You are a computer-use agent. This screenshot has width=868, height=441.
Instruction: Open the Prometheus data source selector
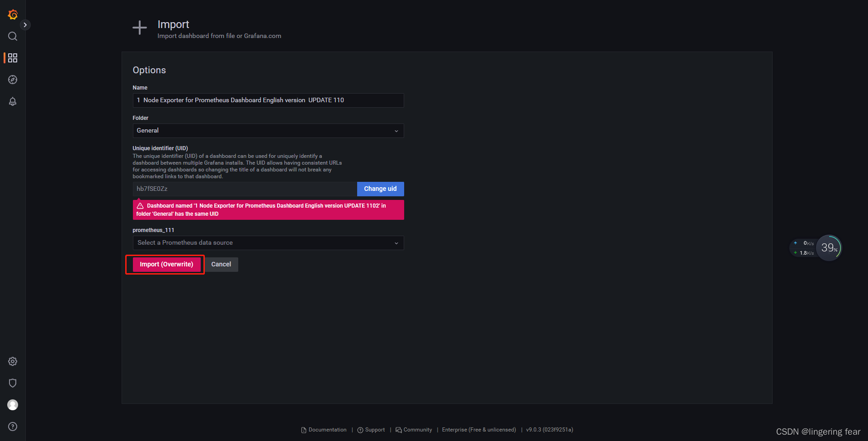point(268,242)
